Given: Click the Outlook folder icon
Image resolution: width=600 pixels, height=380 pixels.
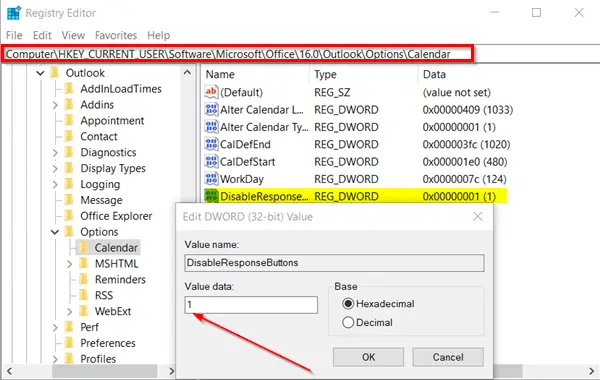Looking at the screenshot, I should point(55,72).
